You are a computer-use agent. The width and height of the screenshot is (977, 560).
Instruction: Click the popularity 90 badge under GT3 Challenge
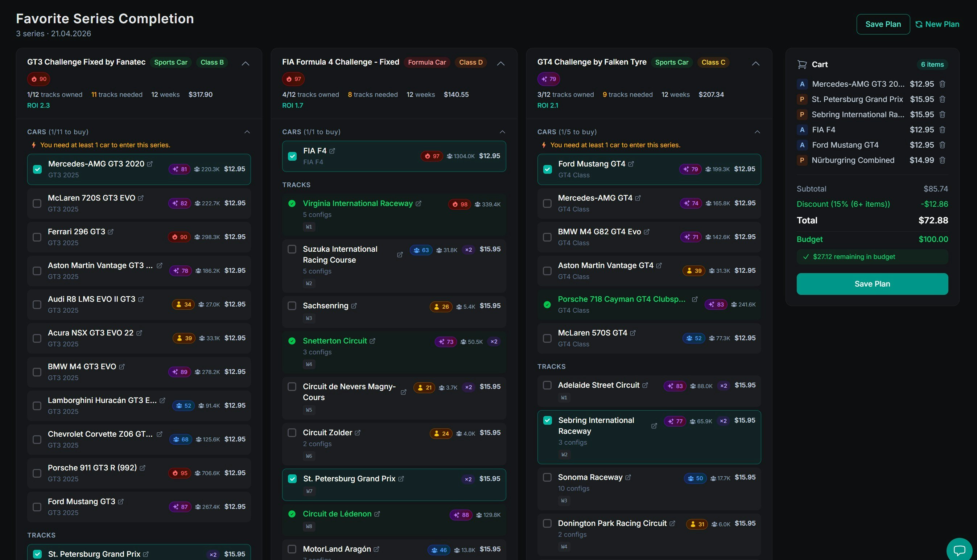pyautogui.click(x=38, y=79)
